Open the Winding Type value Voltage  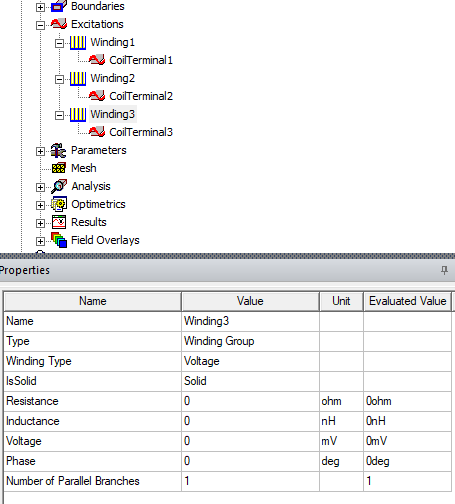(x=250, y=361)
